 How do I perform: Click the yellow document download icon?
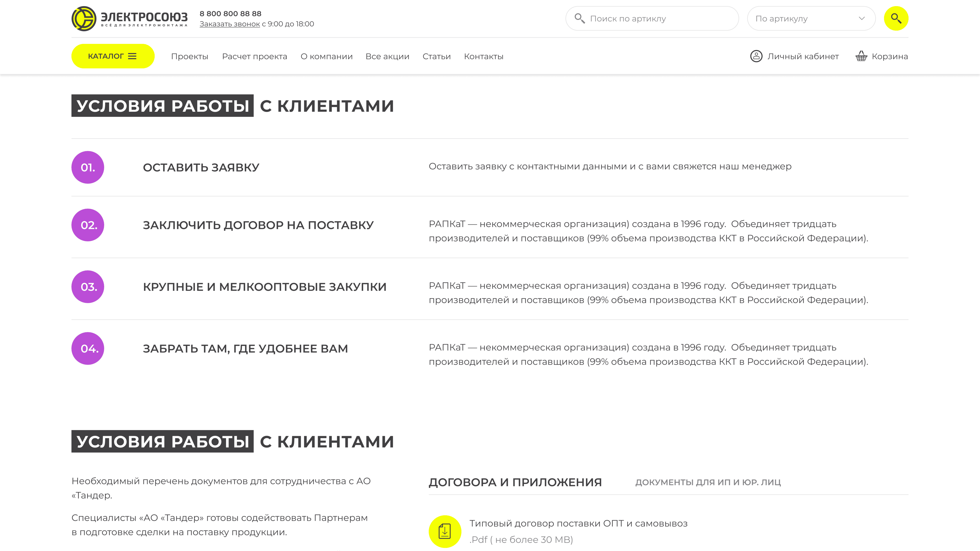click(445, 531)
